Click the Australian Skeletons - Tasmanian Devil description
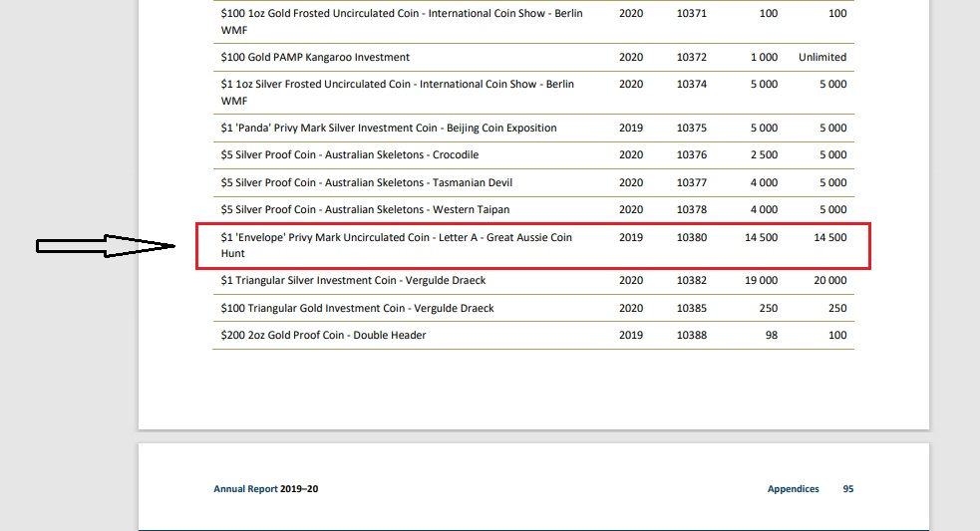The width and height of the screenshot is (980, 531). tap(366, 183)
